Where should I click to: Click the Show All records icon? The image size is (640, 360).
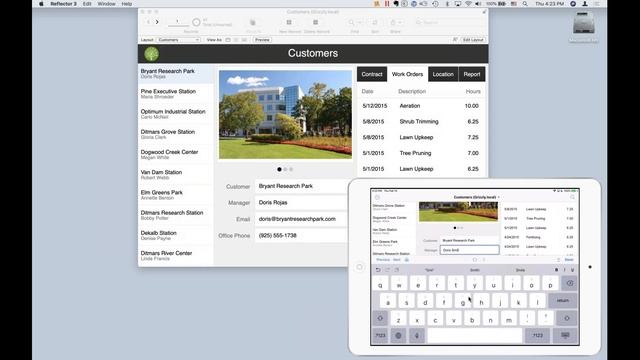253,22
